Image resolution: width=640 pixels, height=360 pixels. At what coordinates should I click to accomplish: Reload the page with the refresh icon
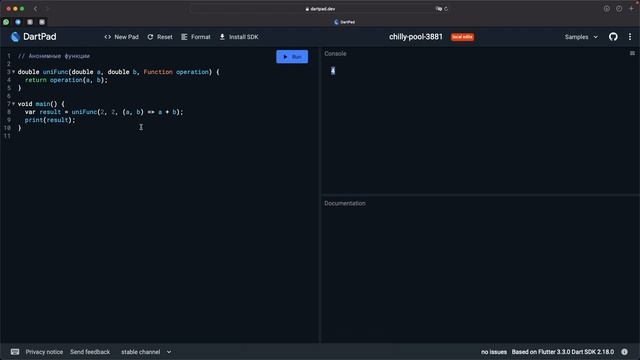[x=446, y=9]
